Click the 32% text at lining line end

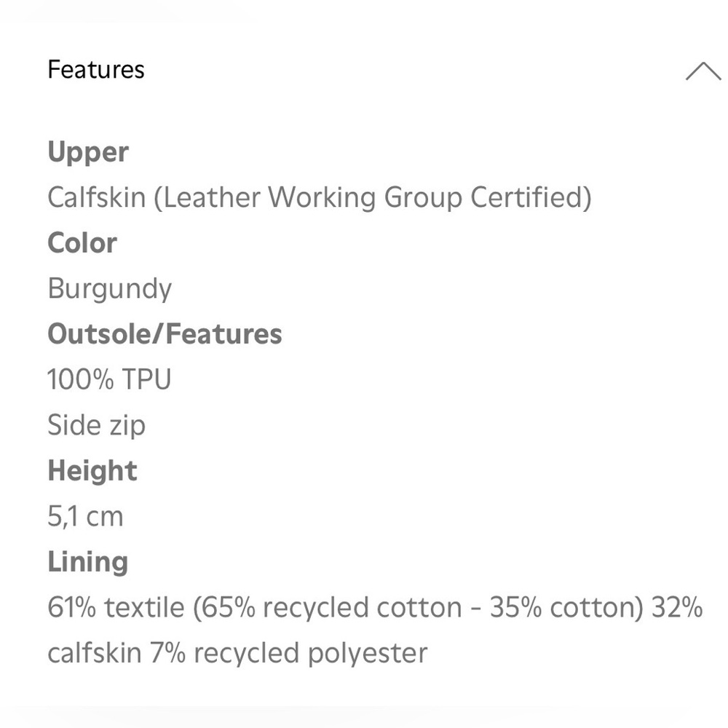[x=677, y=607]
